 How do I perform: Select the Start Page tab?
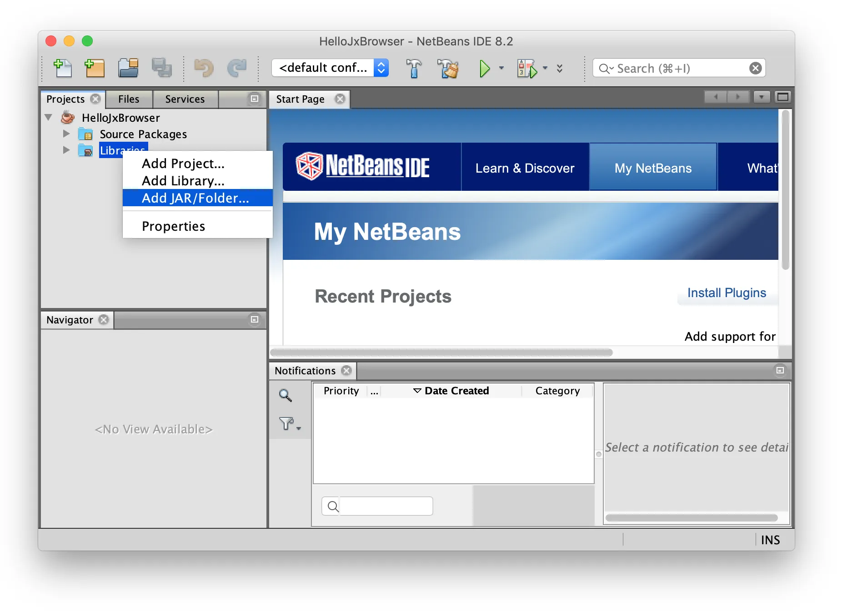301,99
